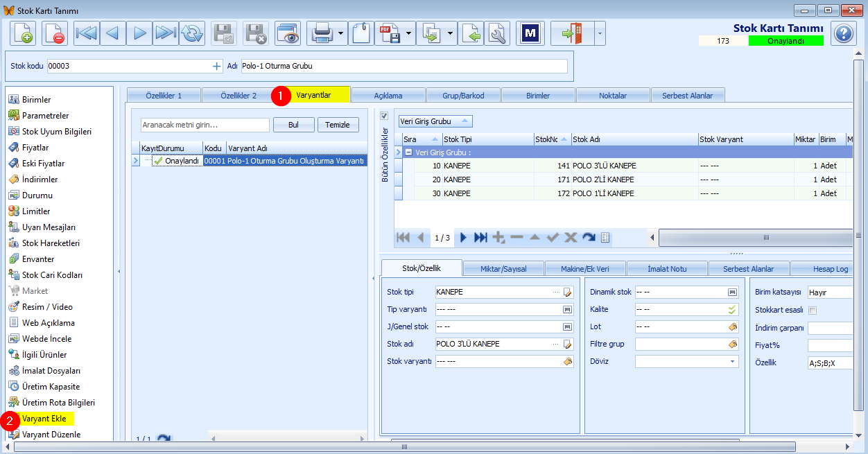Add a grid row with plus navigator
The image size is (868, 454).
point(498,237)
